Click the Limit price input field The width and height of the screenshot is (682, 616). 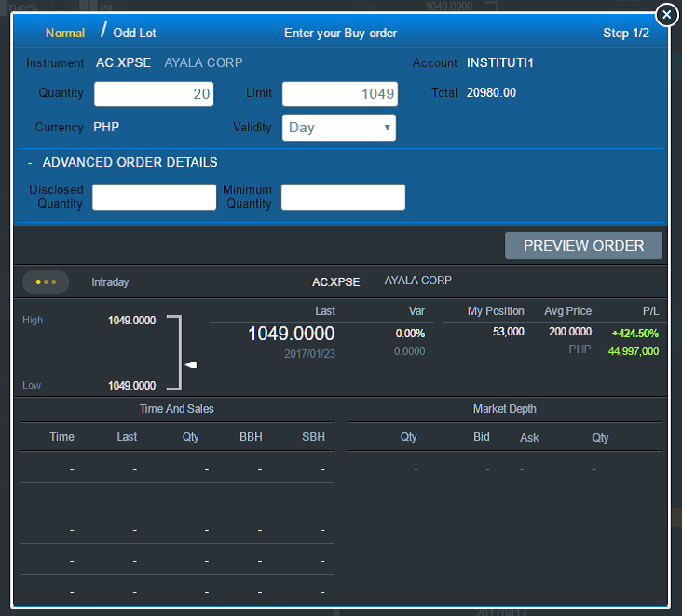pyautogui.click(x=340, y=94)
